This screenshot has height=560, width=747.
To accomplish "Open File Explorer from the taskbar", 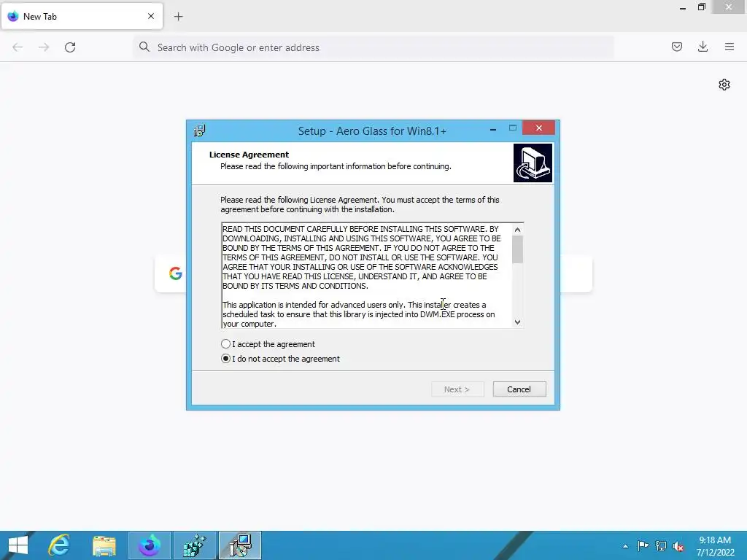I will 104,545.
